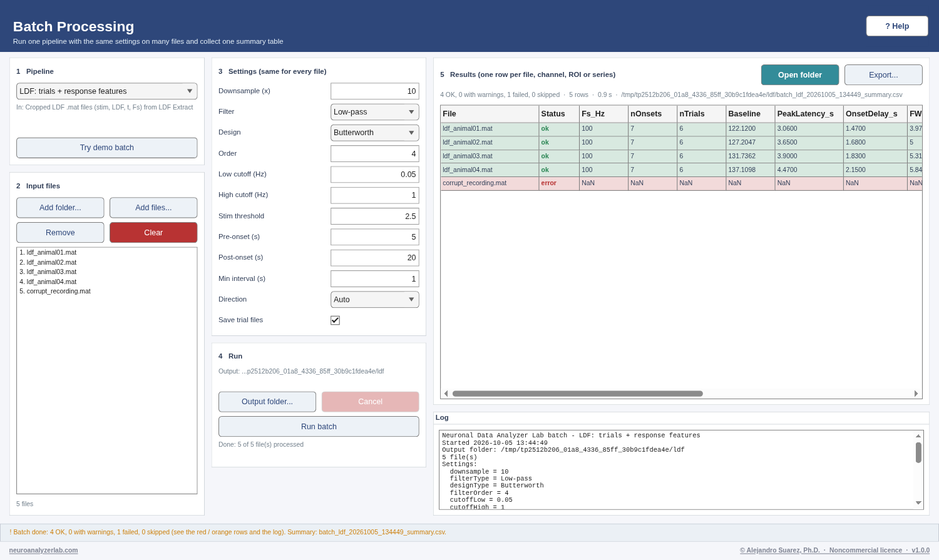This screenshot has width=939, height=560.
Task: Click the Try demo batch button
Action: pos(106,148)
